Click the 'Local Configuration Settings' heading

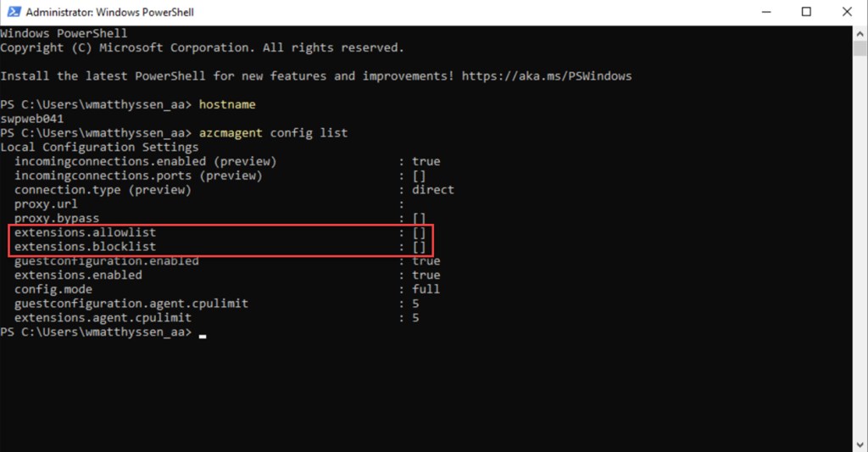click(x=99, y=147)
